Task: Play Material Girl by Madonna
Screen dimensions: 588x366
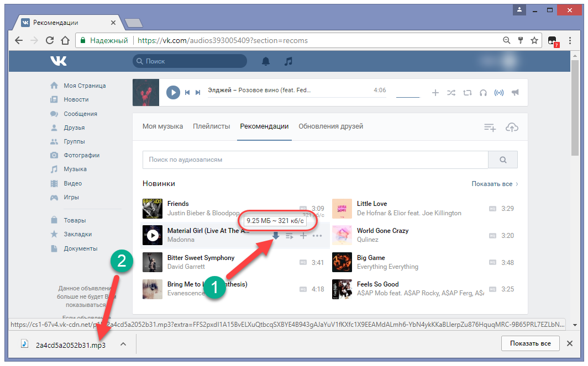Action: [x=153, y=235]
